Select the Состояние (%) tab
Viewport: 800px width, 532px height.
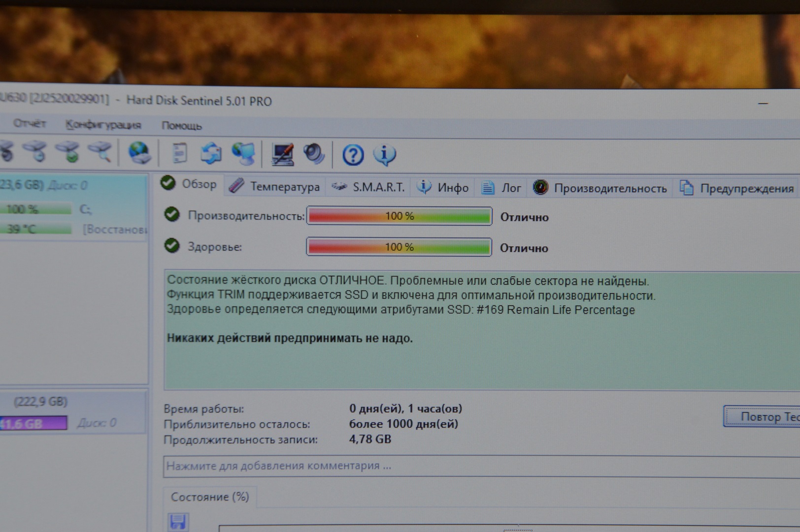pyautogui.click(x=210, y=497)
